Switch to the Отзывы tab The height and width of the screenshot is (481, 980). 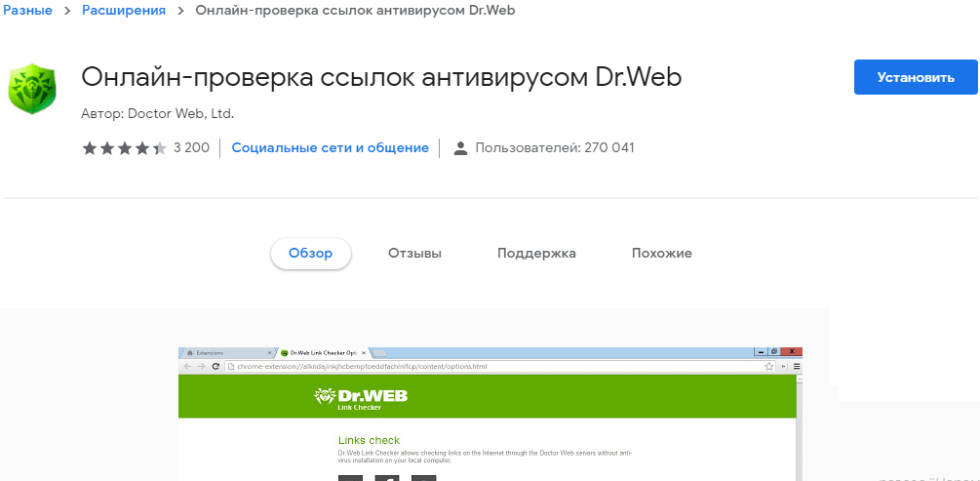415,254
